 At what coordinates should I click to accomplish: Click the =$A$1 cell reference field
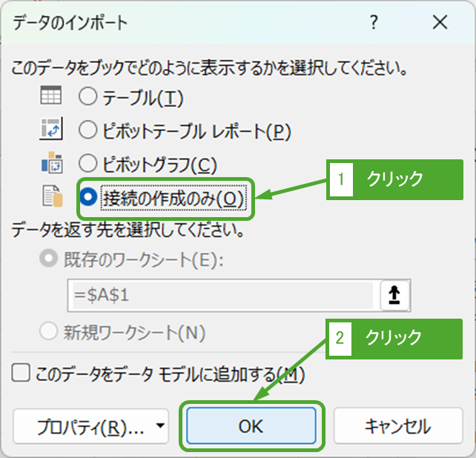tap(220, 295)
